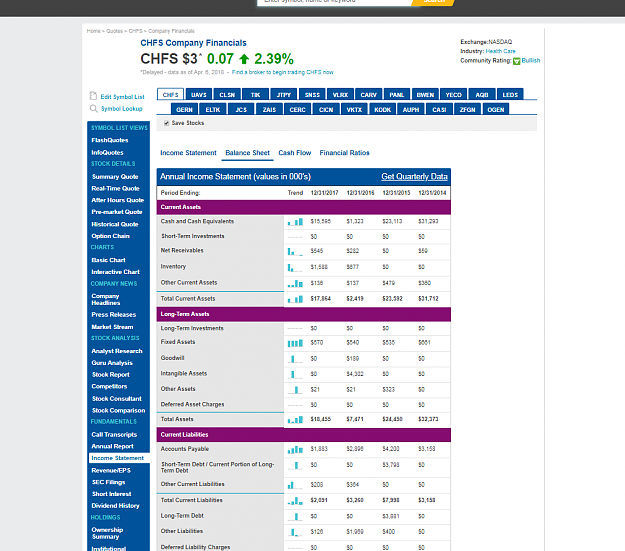
Task: Select the CLSN symbol tab
Action: point(227,94)
